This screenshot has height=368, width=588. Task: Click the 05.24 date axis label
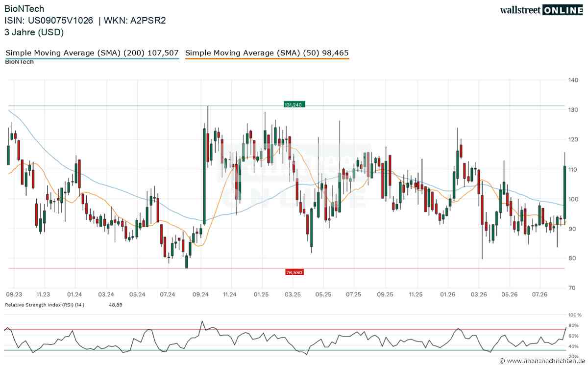[x=137, y=294]
